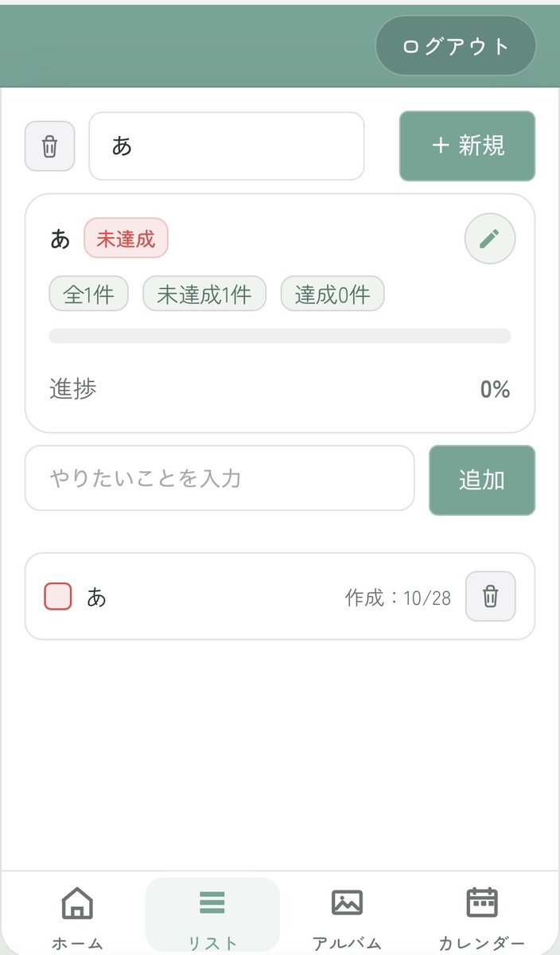Open the calendar icon in bottom bar
Screen dimensions: 560x955
pyautogui.click(x=481, y=902)
